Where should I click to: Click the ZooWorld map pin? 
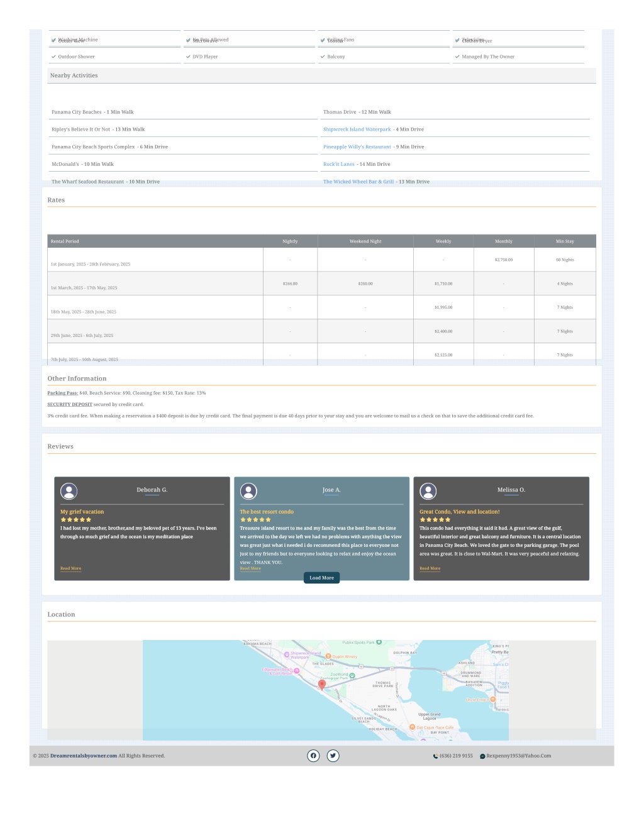tap(352, 676)
